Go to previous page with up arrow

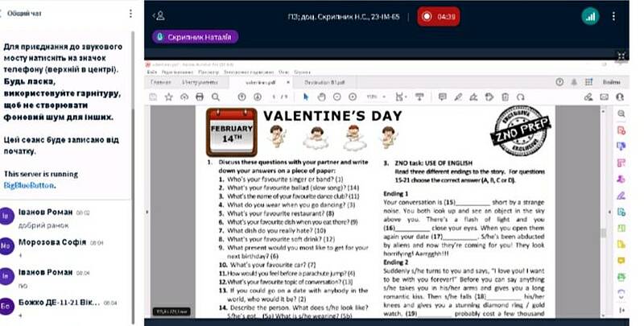pos(242,97)
